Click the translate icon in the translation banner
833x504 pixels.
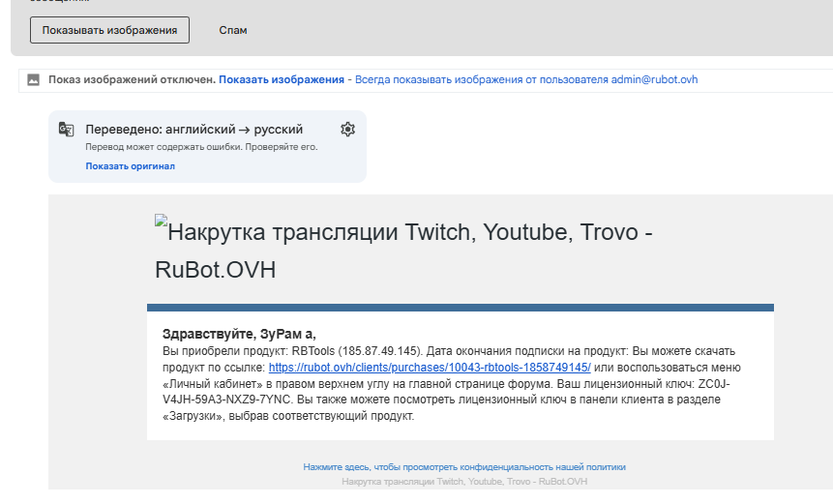tap(67, 130)
